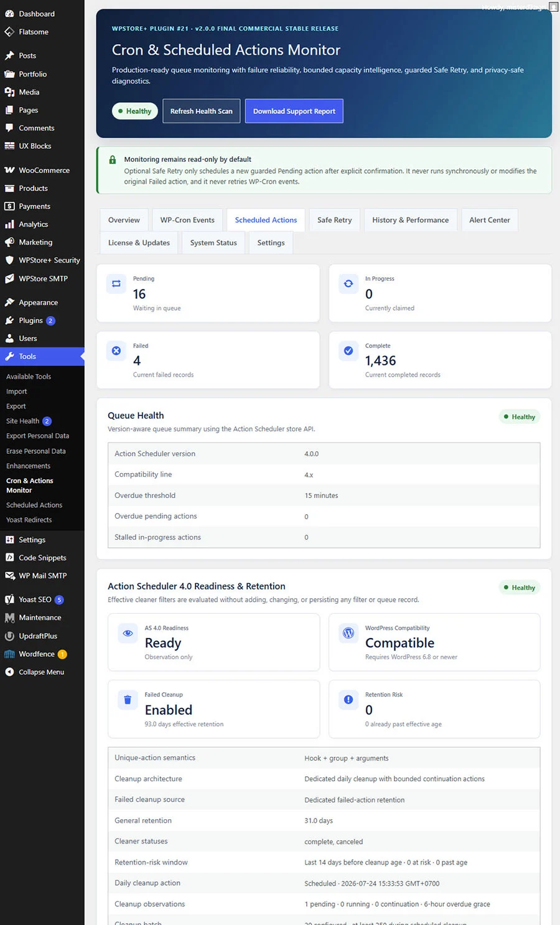Click the WordPress Compatibility logo icon
Image resolution: width=560 pixels, height=925 pixels.
[x=348, y=633]
